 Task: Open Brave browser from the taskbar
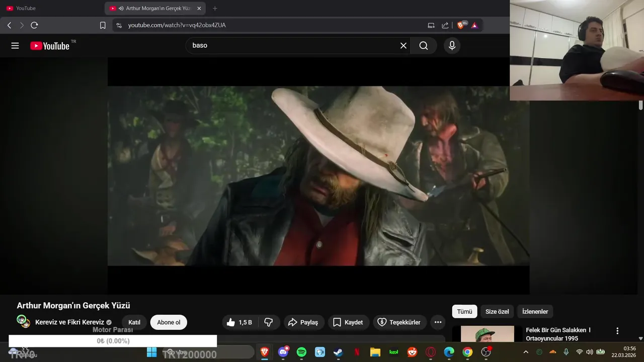[x=264, y=352]
